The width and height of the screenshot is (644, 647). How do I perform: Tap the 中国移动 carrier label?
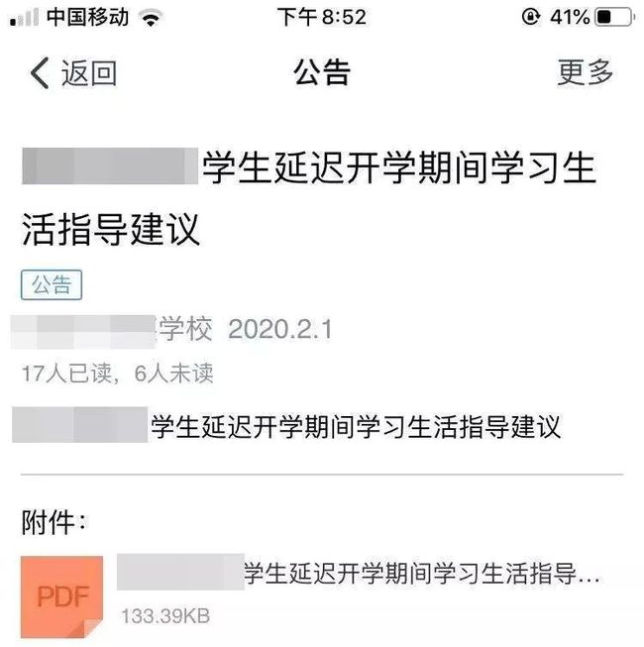(87, 17)
